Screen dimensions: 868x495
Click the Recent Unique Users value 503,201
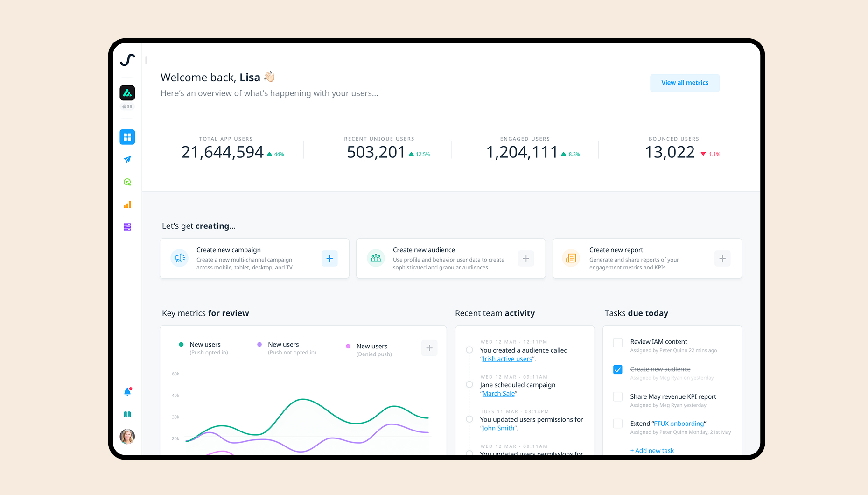click(x=376, y=152)
